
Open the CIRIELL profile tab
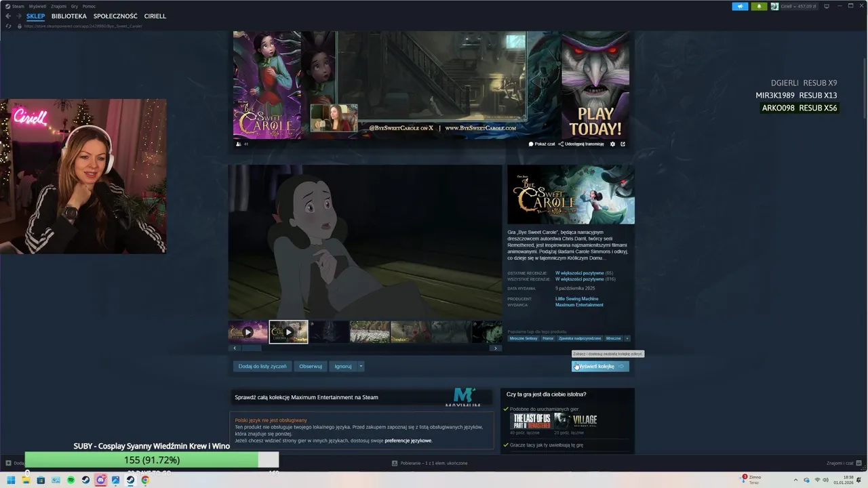coord(155,16)
